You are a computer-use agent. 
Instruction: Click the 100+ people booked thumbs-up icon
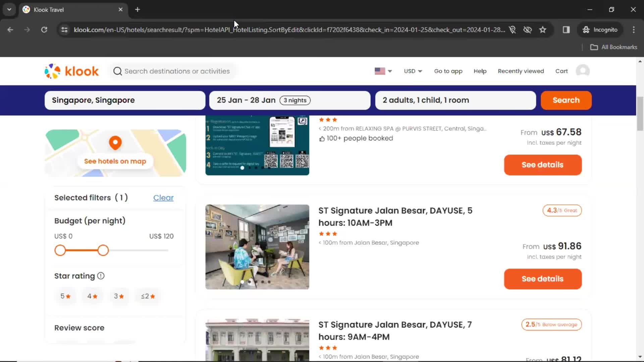coord(322,138)
